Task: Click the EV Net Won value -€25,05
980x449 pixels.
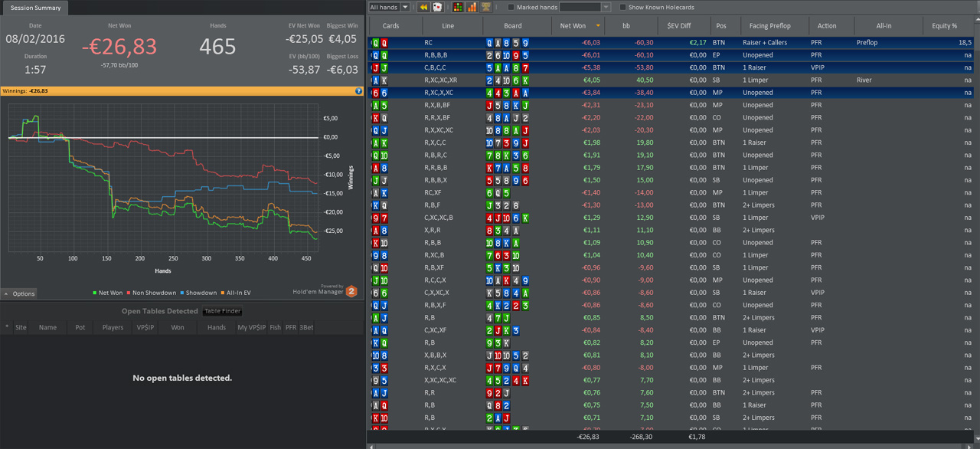Action: pyautogui.click(x=304, y=39)
